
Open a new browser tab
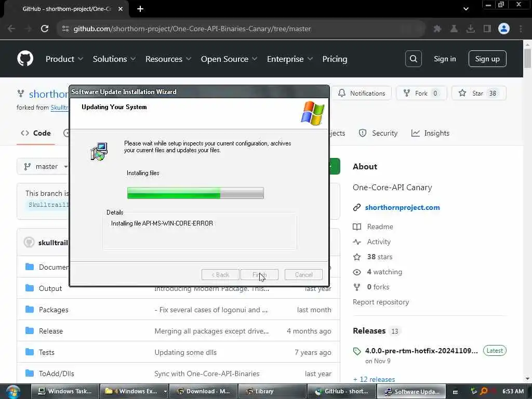coord(140,9)
